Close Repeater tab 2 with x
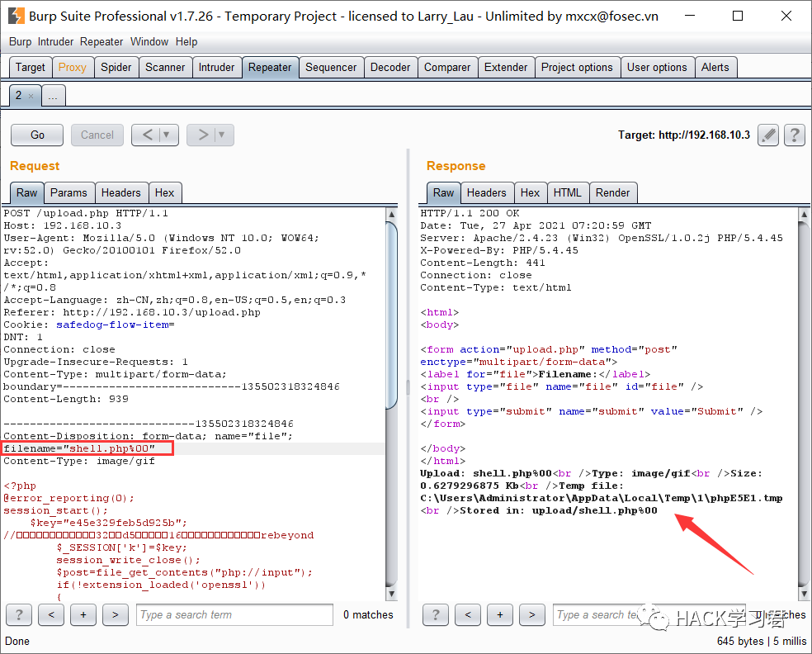812x654 pixels. tap(31, 96)
